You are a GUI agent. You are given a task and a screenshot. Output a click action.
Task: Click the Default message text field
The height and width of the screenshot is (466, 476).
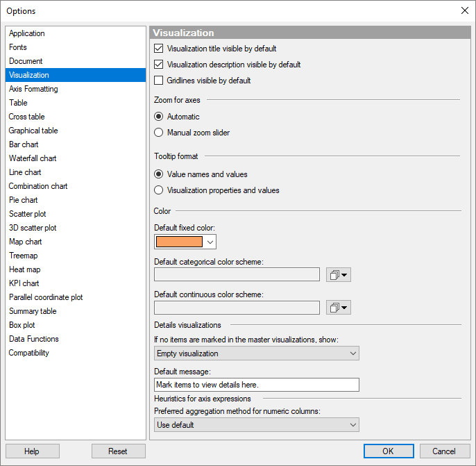[x=256, y=385]
